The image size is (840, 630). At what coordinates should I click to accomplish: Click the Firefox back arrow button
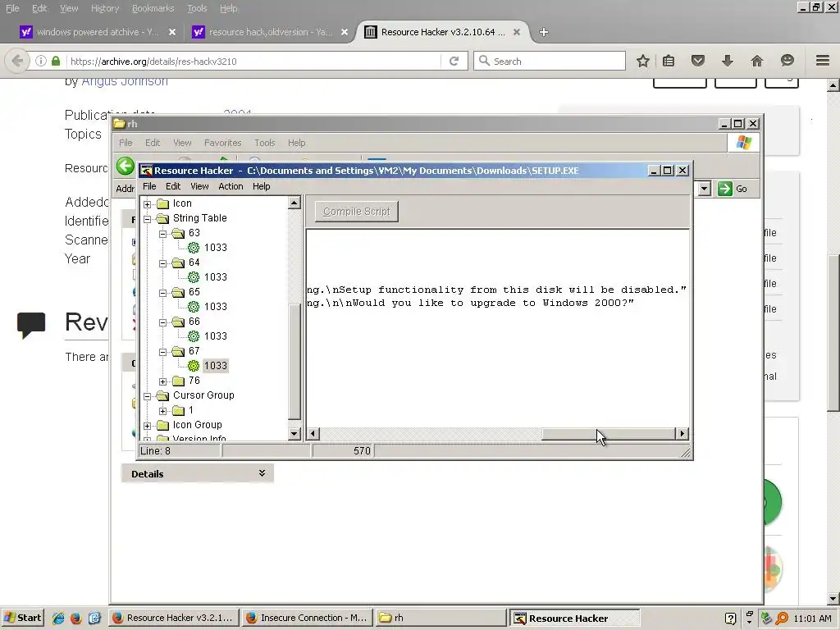pyautogui.click(x=17, y=61)
